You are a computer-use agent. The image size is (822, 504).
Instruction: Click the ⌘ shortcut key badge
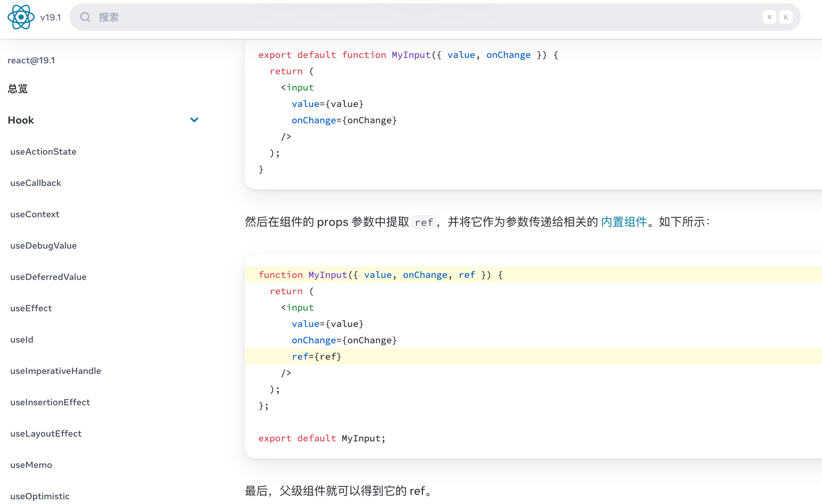coord(770,17)
